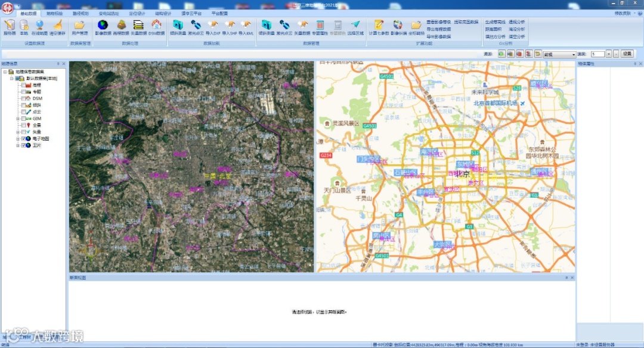The width and height of the screenshot is (644, 348).
Task: Open the 前视 view direction dropdown
Action: 559,54
